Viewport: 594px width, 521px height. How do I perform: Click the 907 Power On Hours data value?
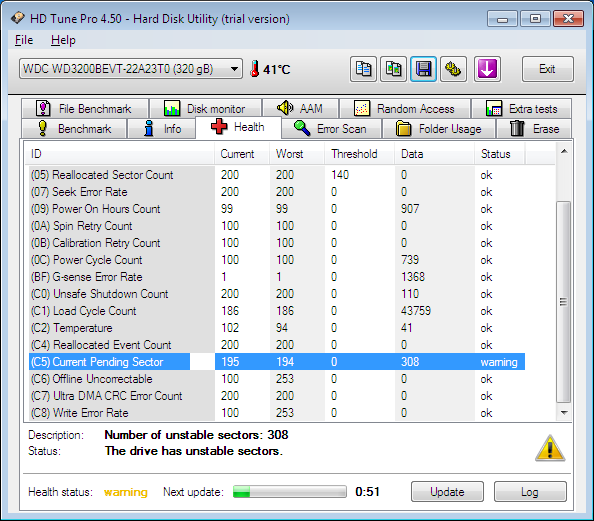coord(410,209)
